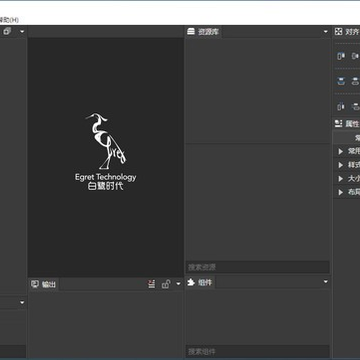
Task: Open the 帮助(H) menu
Action: pyautogui.click(x=9, y=20)
